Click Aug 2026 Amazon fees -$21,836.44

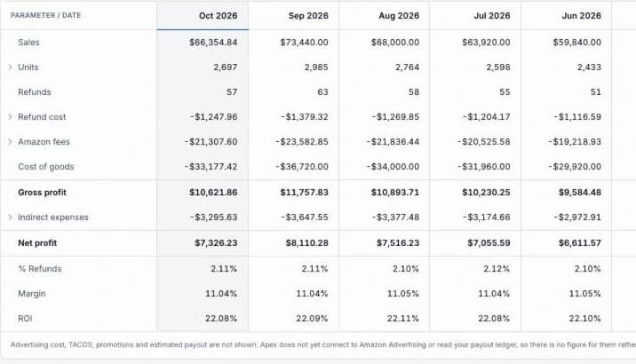393,142
